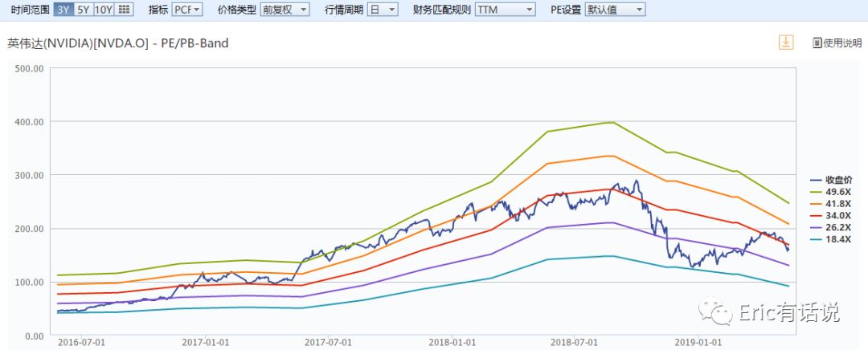This screenshot has width=868, height=350.
Task: Click the chart title 英伟达(NVIDIA)[NVDA.O] - PE/PB-Band
Action: point(117,43)
